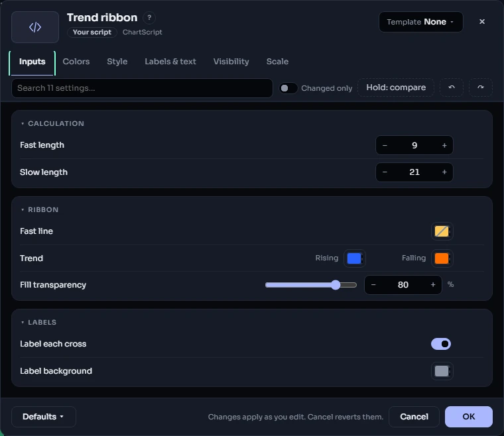Open the Scale tab
The image size is (504, 436).
[x=277, y=62]
